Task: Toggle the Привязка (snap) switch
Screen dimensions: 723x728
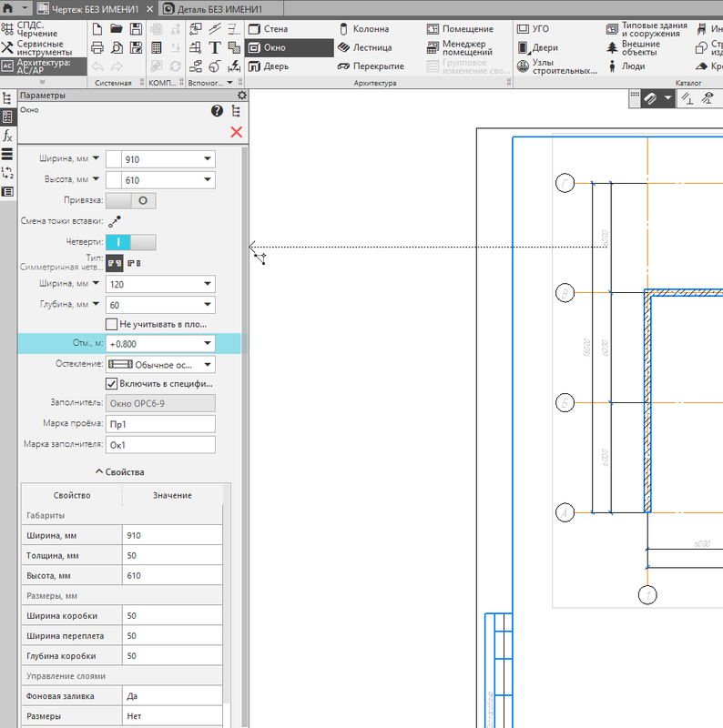Action: 131,200
